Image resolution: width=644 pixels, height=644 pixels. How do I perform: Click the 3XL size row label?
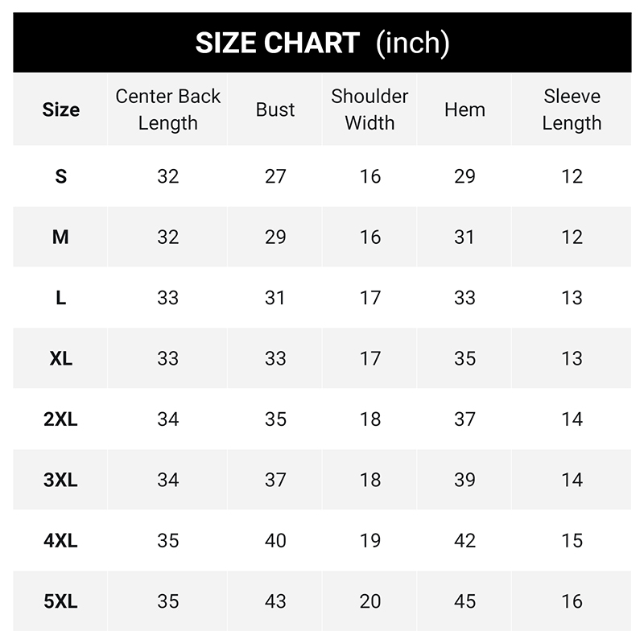61,480
